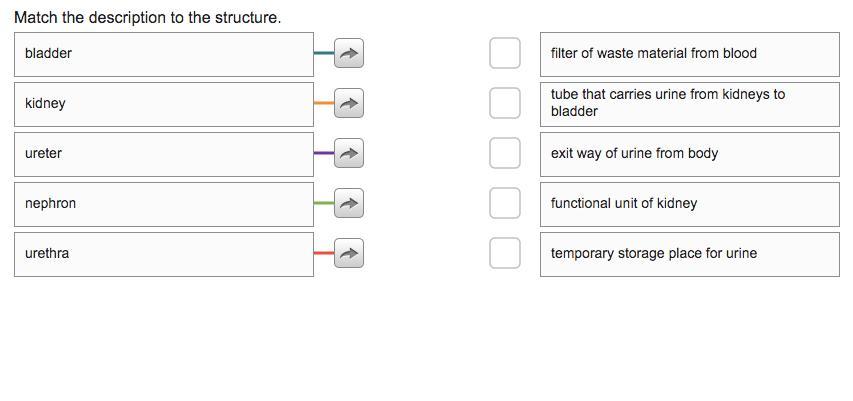Viewport: 853px width, 401px height.
Task: Click the arrow icon beside bladder
Action: [348, 54]
